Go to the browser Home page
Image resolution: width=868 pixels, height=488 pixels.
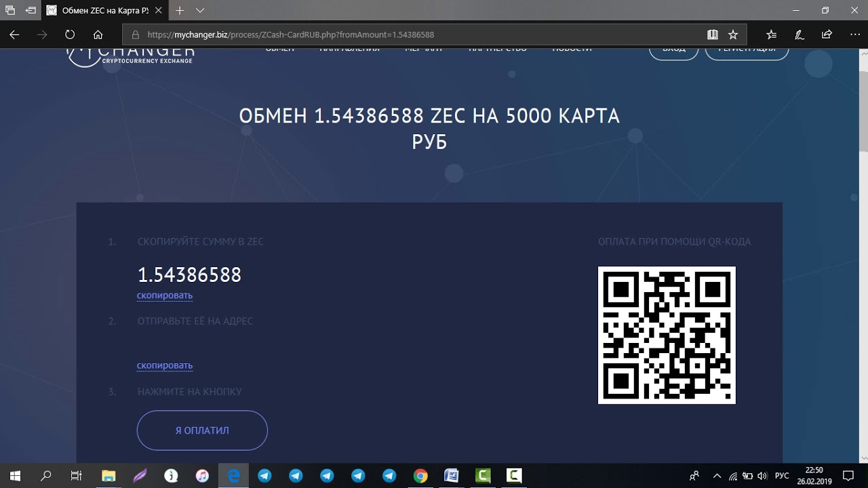tap(98, 35)
